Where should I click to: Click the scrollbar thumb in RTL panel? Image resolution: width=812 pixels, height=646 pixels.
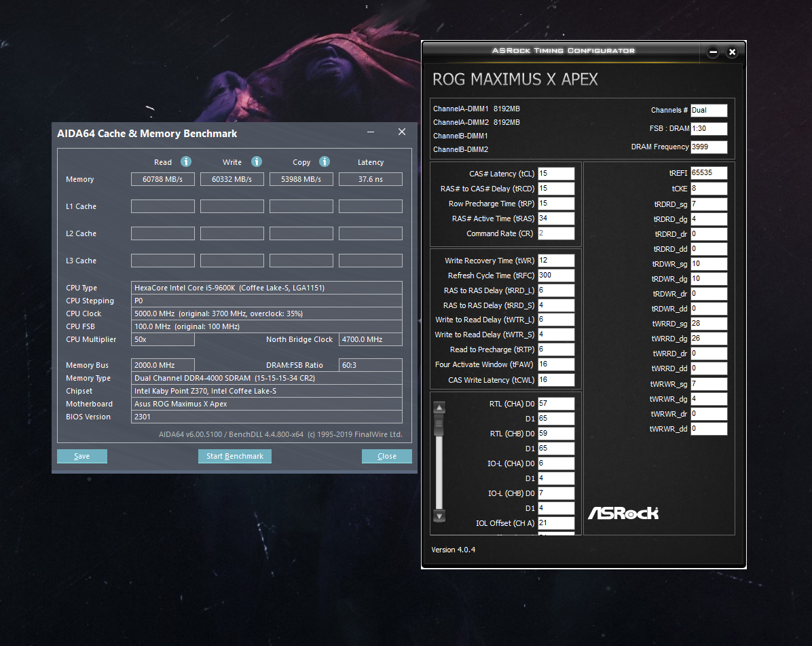coord(439,425)
